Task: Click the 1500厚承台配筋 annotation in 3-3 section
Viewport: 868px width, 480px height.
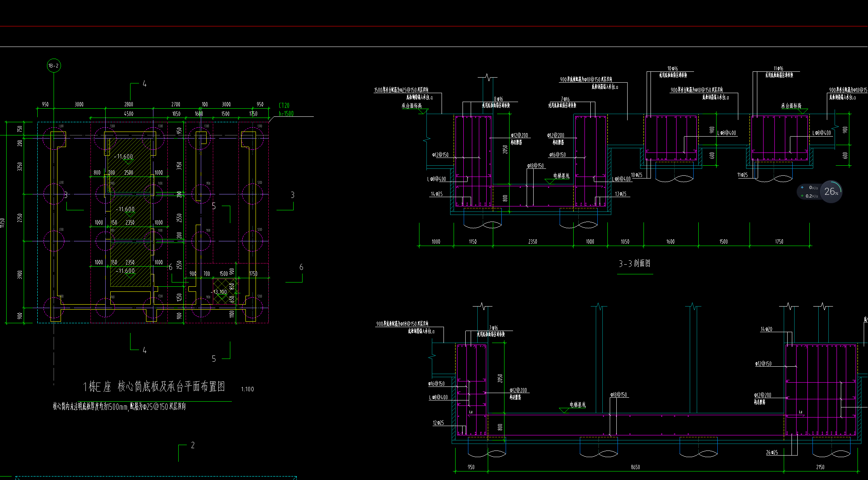Action: click(401, 90)
